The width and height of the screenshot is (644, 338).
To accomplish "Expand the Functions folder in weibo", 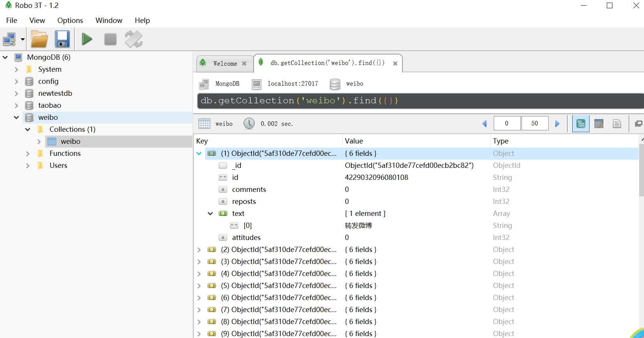I will click(28, 154).
